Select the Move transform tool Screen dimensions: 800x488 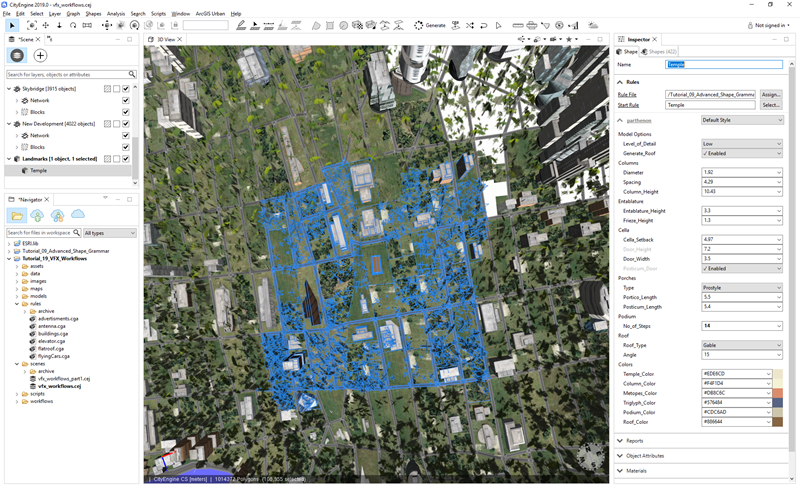coord(107,25)
